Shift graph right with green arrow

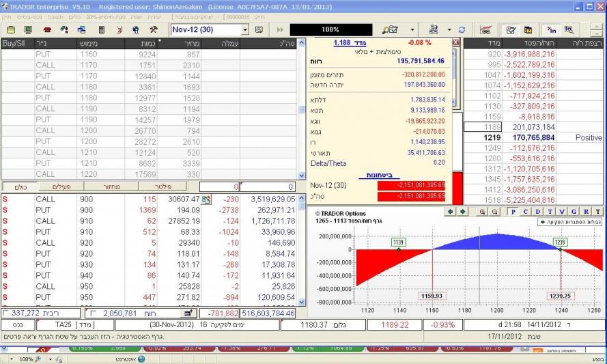pos(462,212)
